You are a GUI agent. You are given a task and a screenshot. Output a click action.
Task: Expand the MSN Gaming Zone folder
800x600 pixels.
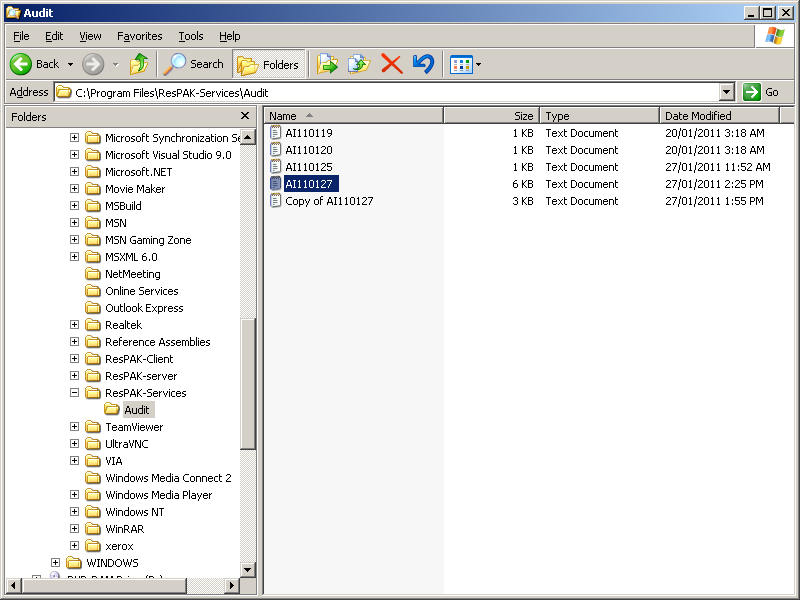(74, 240)
